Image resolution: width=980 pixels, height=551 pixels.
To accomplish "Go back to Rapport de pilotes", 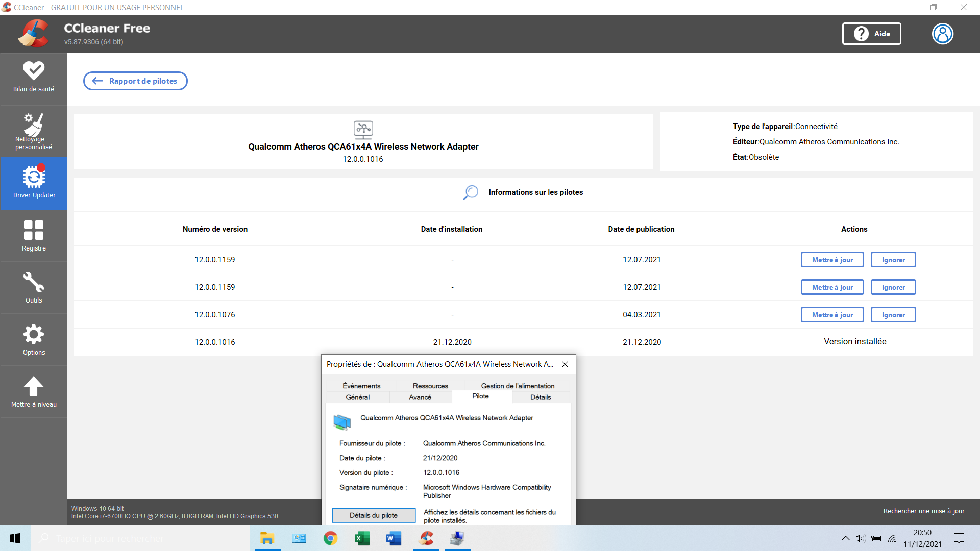I will coord(135,81).
